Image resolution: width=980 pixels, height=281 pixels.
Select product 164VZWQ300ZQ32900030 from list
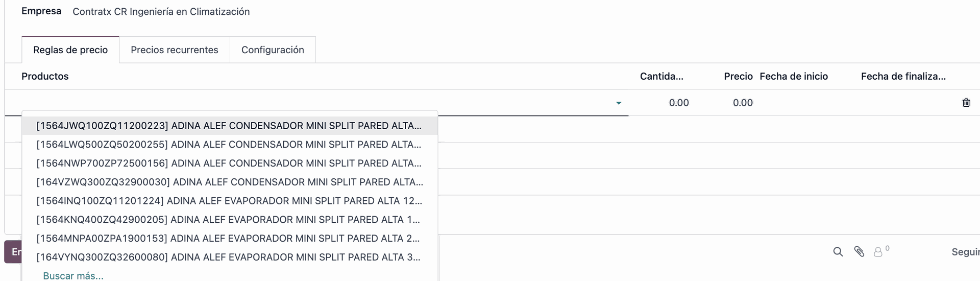point(229,182)
